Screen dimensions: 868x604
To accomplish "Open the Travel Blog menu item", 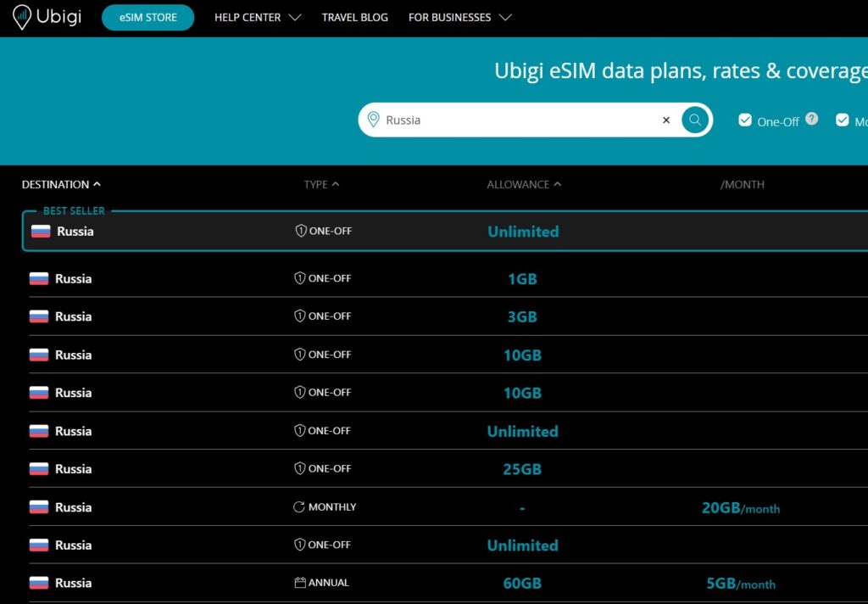I will 354,18.
